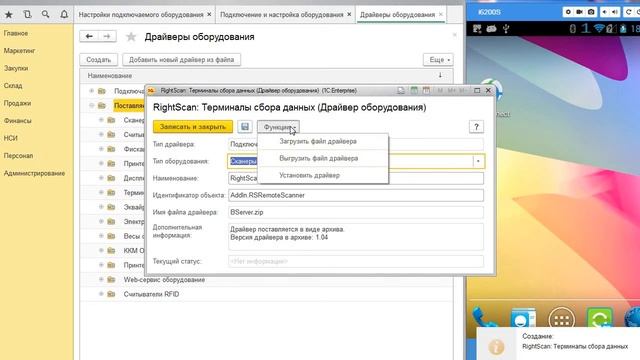Open notifications bell icon
Image resolution: width=640 pixels, height=360 pixels.
point(64,15)
